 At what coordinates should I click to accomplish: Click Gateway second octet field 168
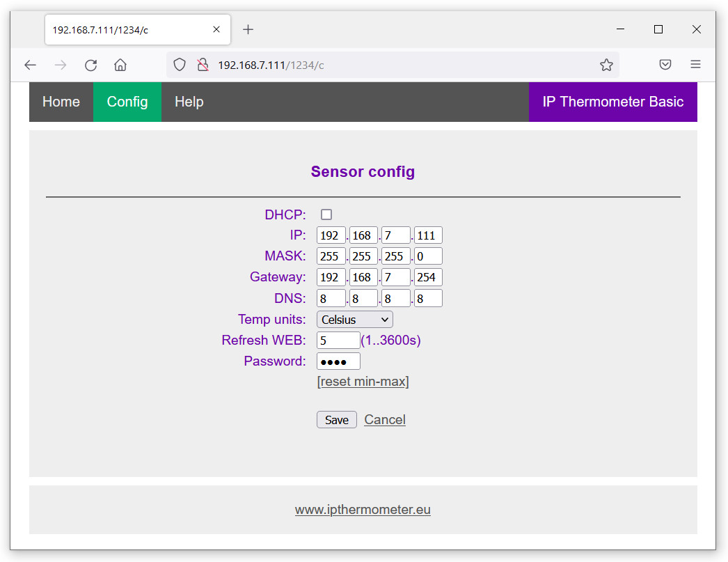coord(363,277)
